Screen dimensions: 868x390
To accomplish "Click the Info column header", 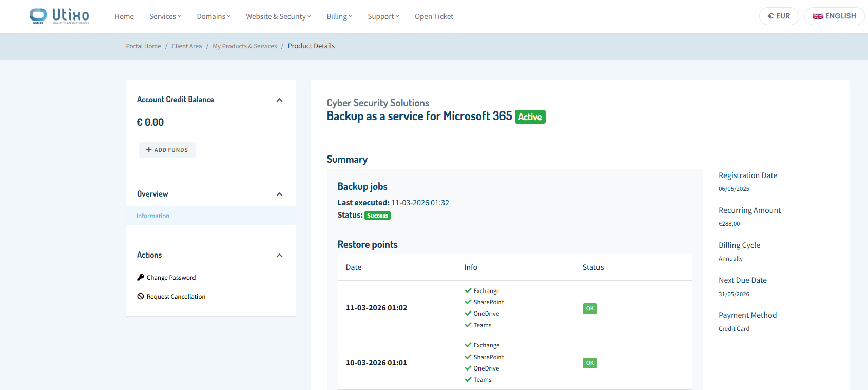I will 471,267.
